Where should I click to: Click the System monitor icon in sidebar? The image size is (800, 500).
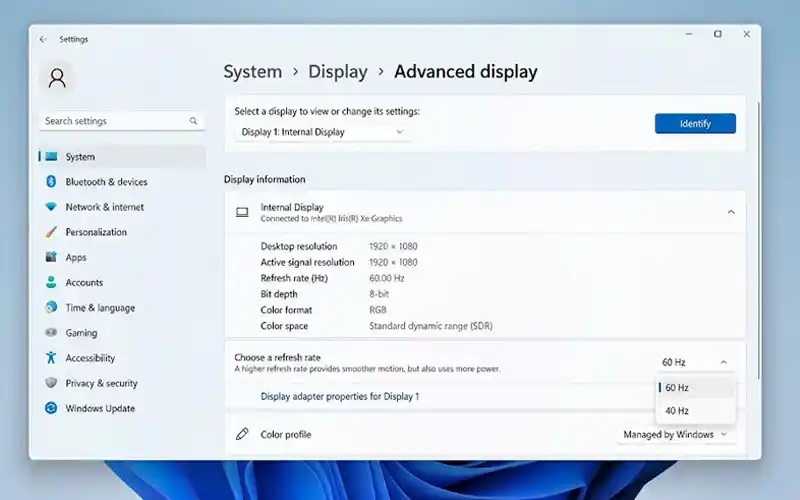(x=51, y=157)
